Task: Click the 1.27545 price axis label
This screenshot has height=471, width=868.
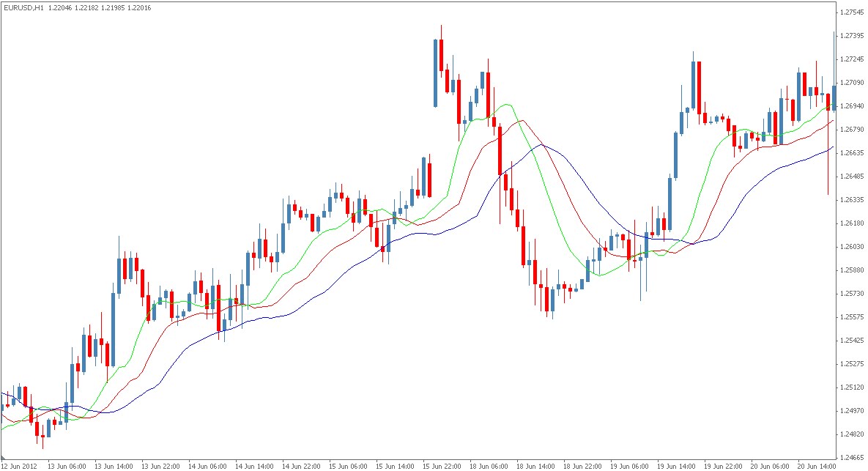Action: (852, 12)
